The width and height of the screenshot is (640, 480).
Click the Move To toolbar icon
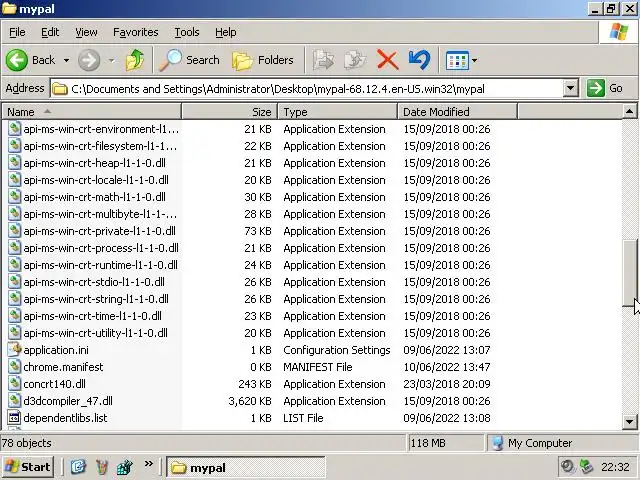point(323,60)
